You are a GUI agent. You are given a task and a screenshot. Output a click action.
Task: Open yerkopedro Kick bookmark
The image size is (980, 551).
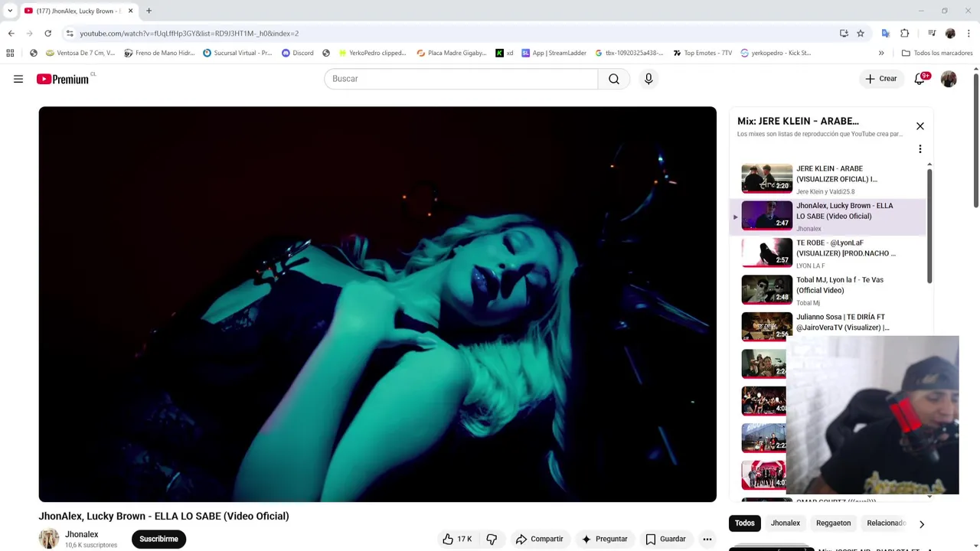[x=775, y=53]
